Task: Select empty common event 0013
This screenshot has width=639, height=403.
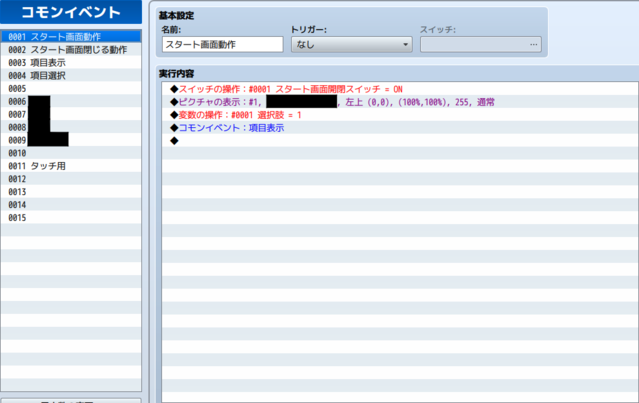Action: coord(71,192)
